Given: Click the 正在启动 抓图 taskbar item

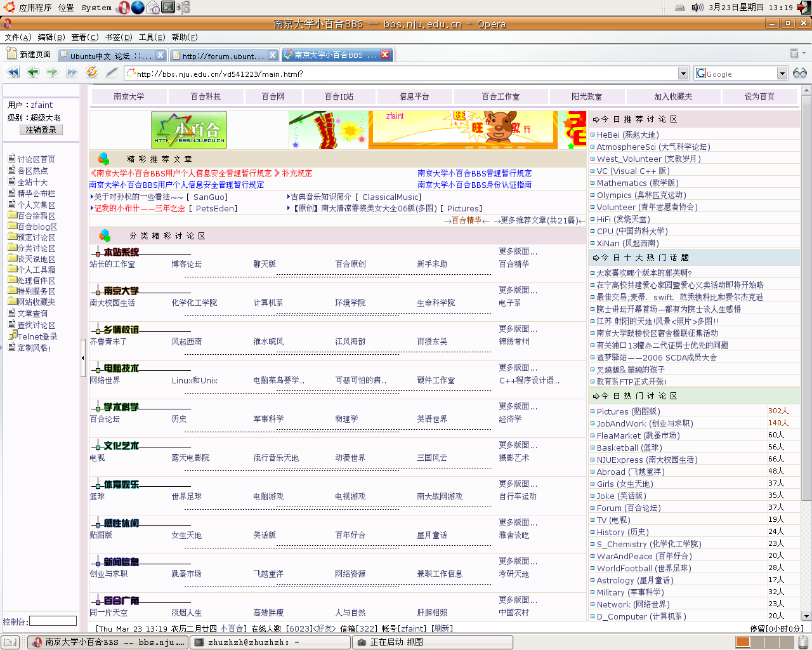Looking at the screenshot, I should 432,642.
